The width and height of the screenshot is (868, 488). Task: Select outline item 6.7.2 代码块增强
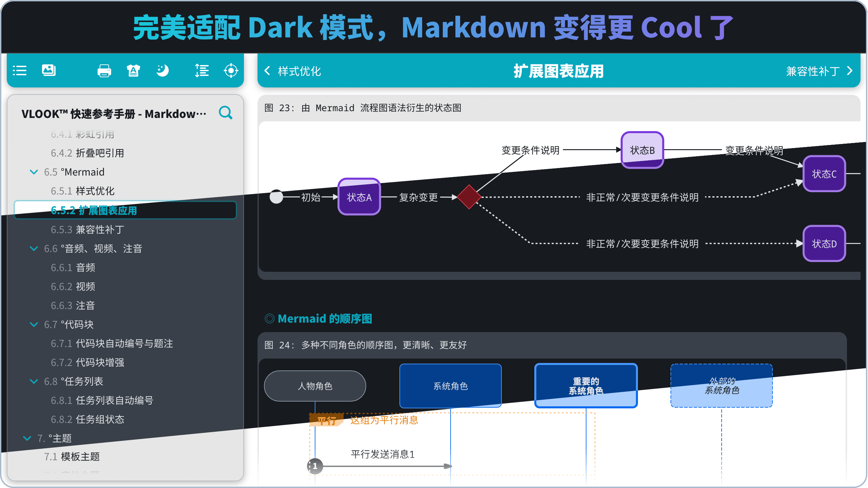tap(87, 362)
